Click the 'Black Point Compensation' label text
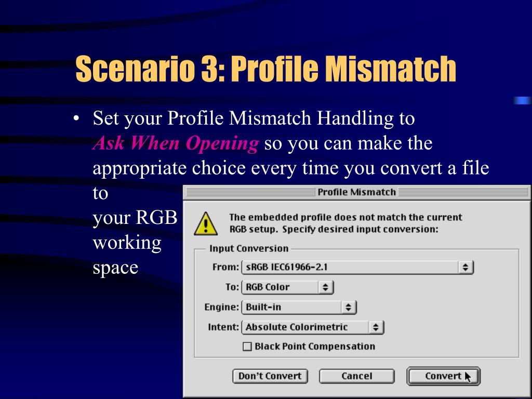532x399 pixels. (315, 347)
